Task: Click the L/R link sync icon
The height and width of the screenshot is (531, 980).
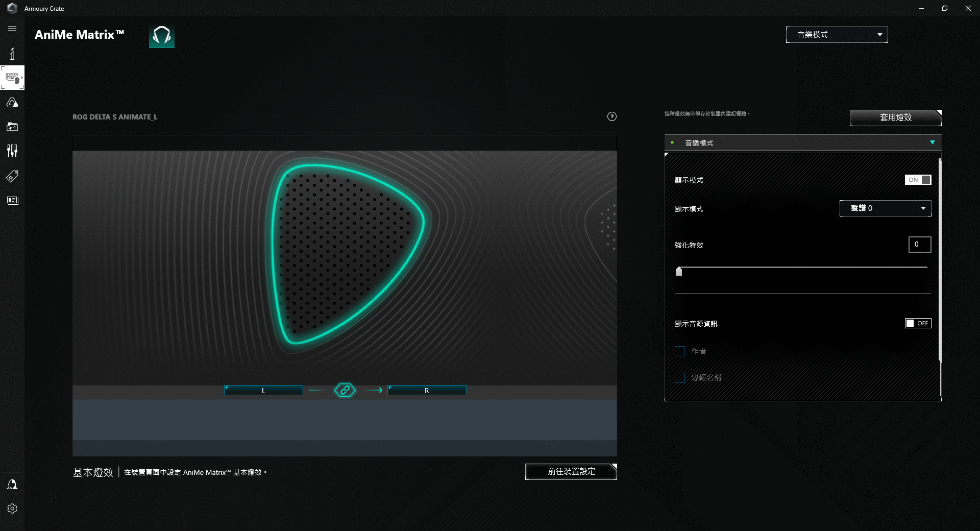Action: (x=345, y=390)
